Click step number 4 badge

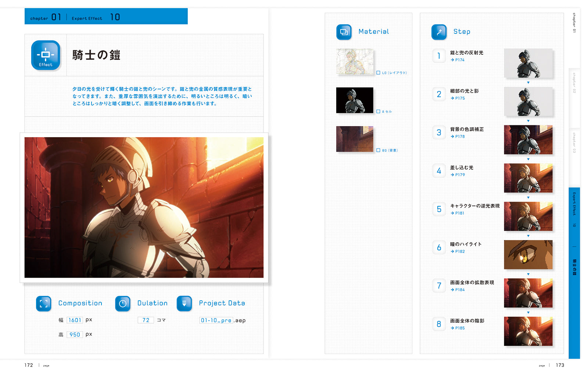pyautogui.click(x=439, y=171)
